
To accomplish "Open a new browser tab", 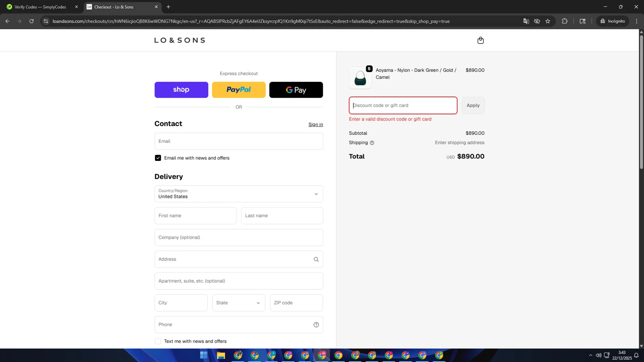I will (x=168, y=7).
